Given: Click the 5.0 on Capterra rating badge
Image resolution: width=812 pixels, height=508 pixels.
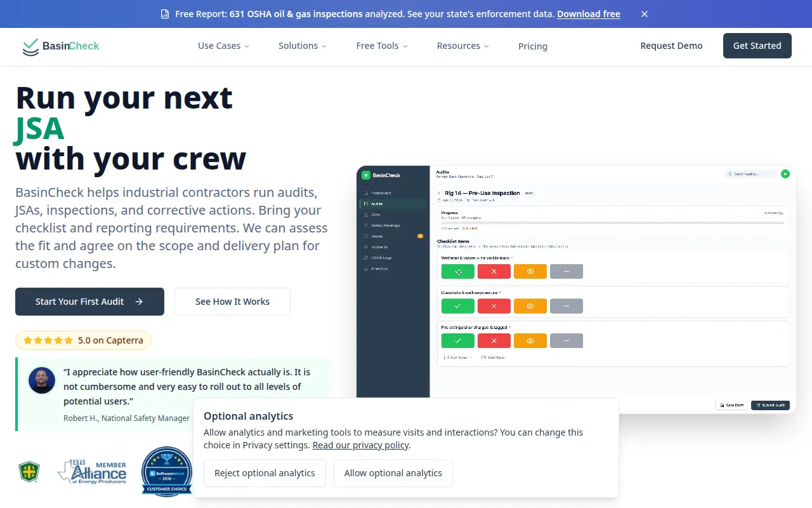Looking at the screenshot, I should coord(83,340).
